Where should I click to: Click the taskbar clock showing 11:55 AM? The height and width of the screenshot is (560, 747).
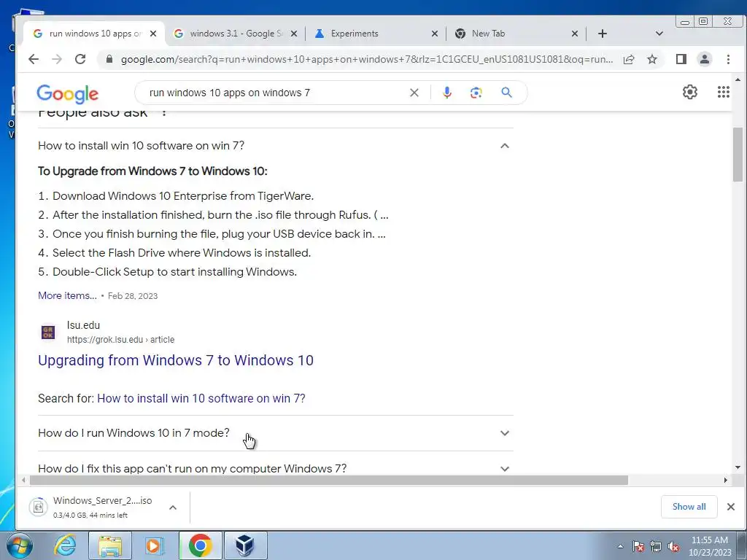[710, 546]
